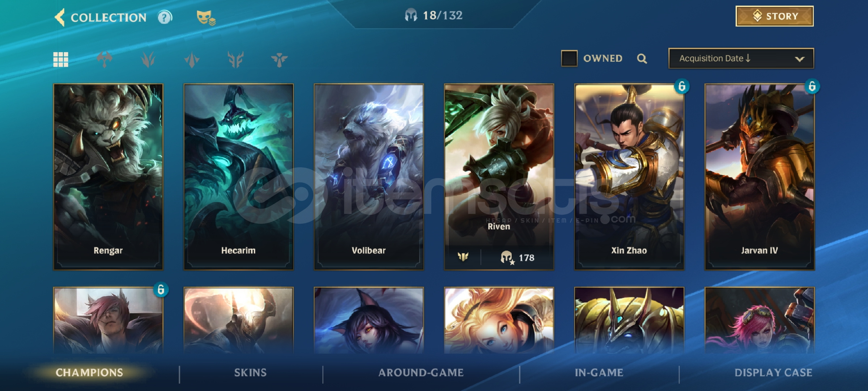Go back using the Collection arrow

(x=60, y=17)
